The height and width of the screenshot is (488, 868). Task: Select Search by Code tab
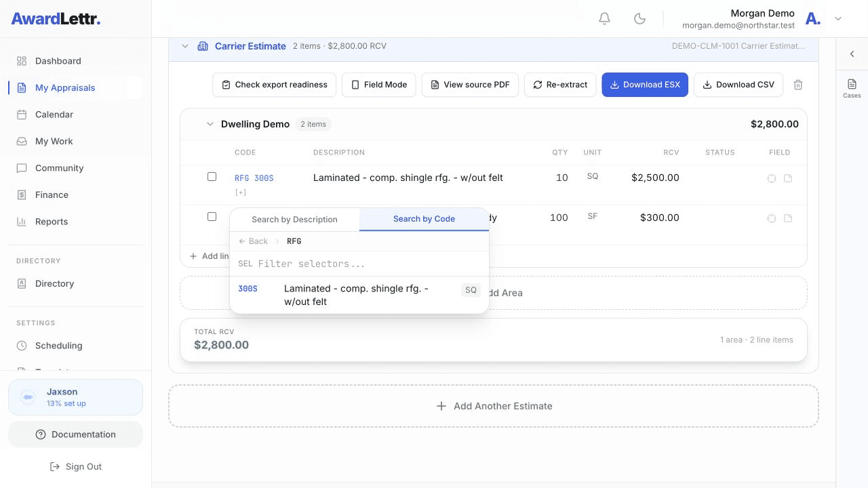[424, 219]
